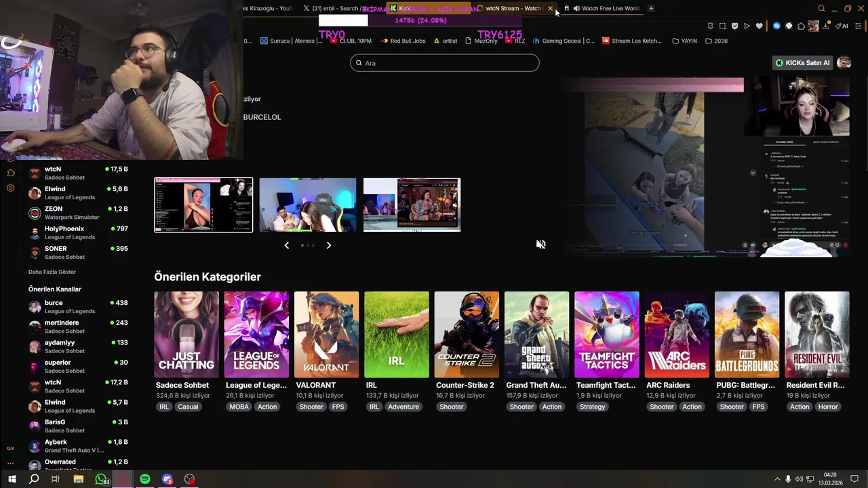The width and height of the screenshot is (868, 488).
Task: Open the first featured stream thumbnail
Action: click(203, 205)
